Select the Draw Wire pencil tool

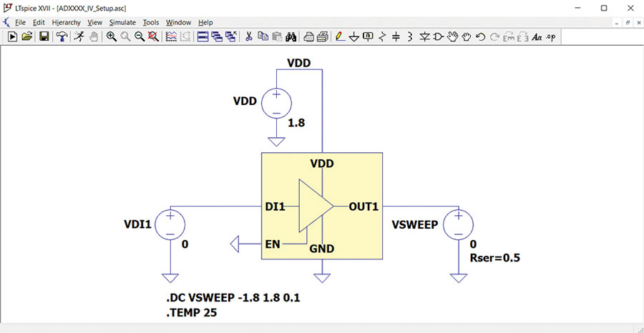(x=340, y=37)
